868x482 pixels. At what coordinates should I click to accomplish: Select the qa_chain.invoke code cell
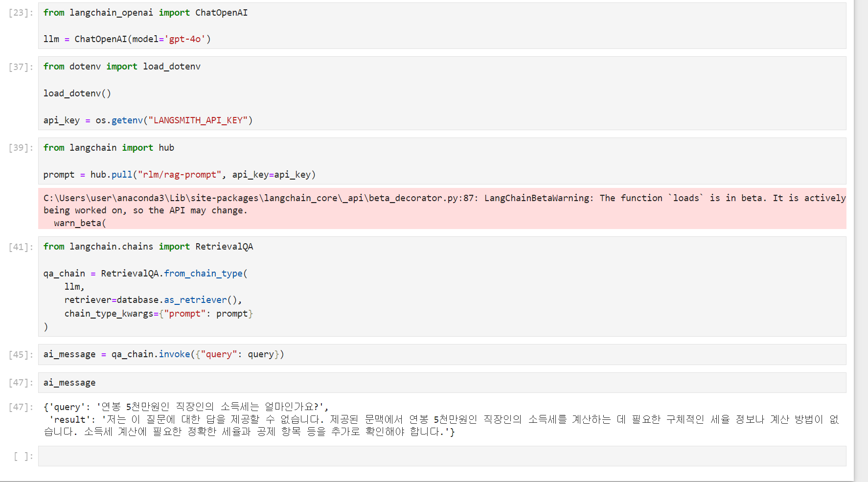pyautogui.click(x=442, y=354)
